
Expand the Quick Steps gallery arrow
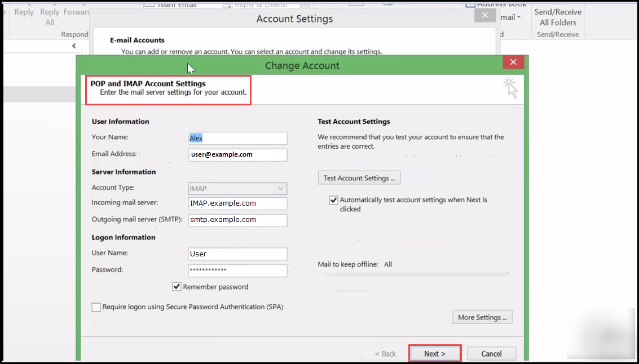click(x=305, y=5)
